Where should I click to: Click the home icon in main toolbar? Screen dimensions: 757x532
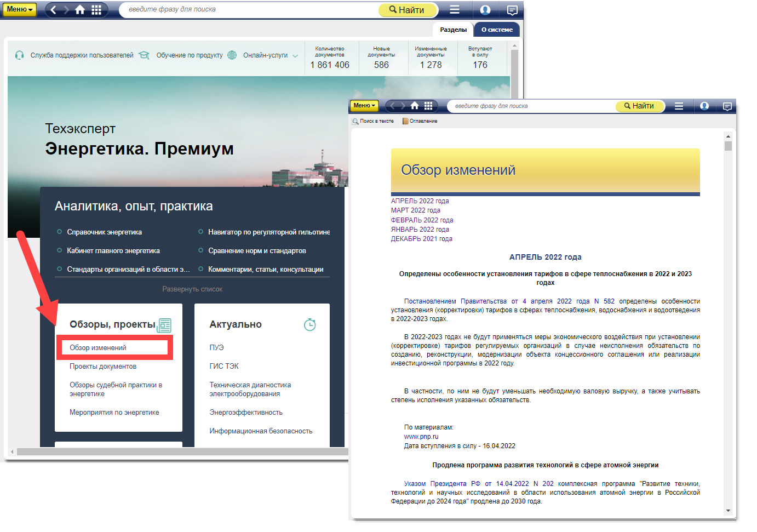tap(80, 9)
